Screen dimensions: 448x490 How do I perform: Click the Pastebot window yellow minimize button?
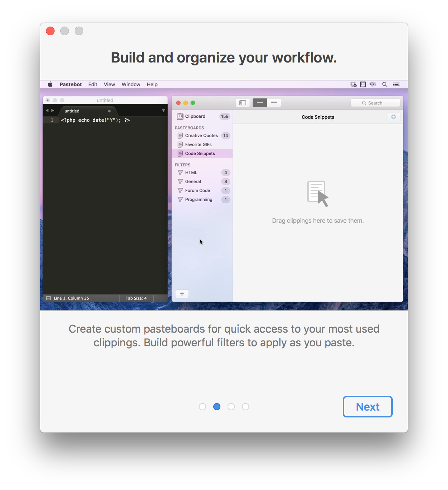click(186, 103)
